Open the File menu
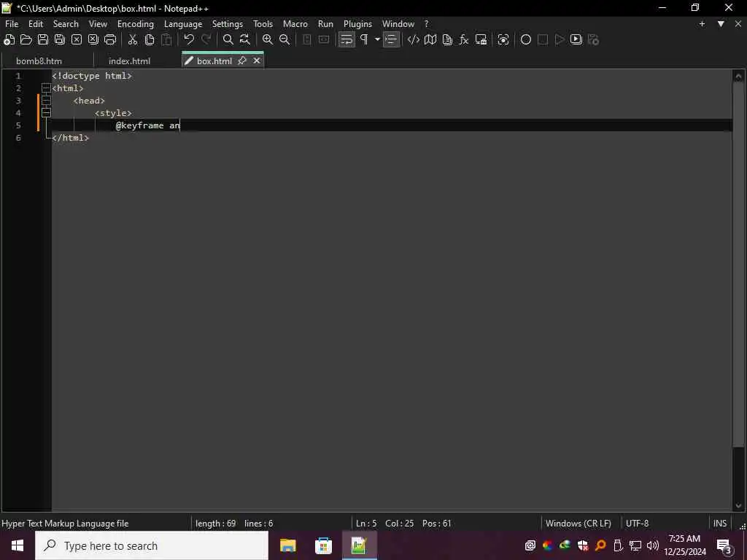 [x=12, y=24]
